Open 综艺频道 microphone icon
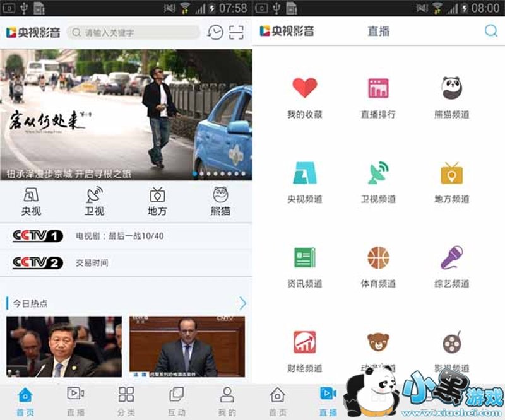505x420 pixels. 452,257
